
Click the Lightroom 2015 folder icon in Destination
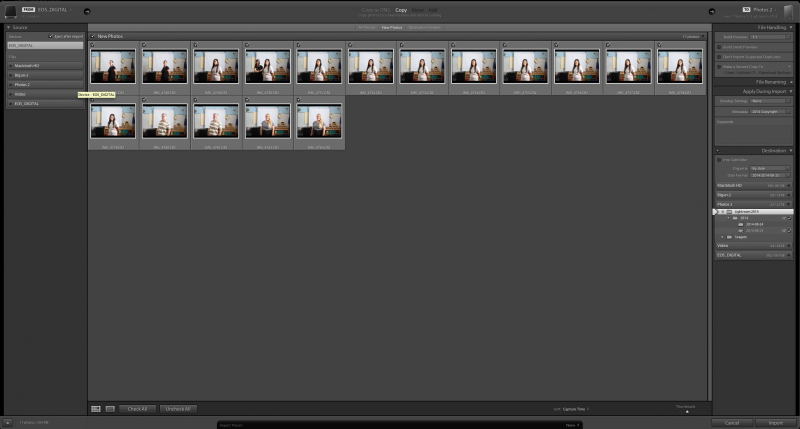729,212
